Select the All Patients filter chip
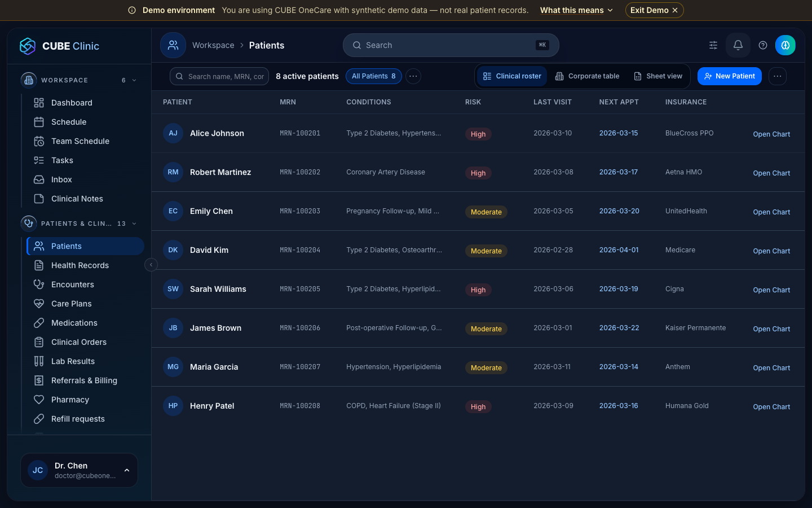812x508 pixels. [374, 76]
